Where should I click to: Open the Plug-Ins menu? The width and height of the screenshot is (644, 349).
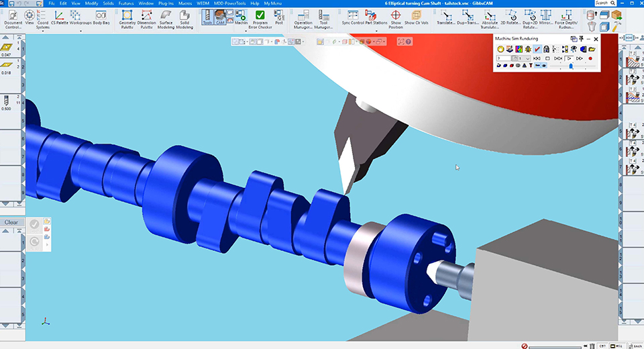tap(166, 3)
